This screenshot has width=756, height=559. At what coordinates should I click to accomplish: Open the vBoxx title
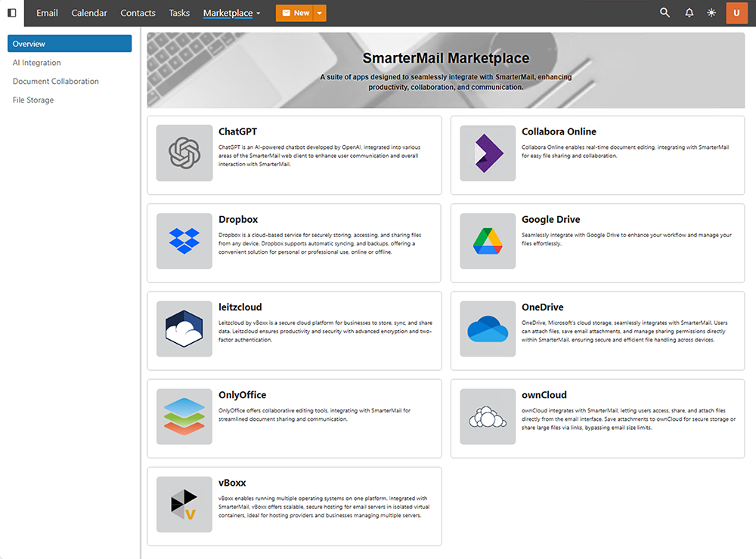232,483
